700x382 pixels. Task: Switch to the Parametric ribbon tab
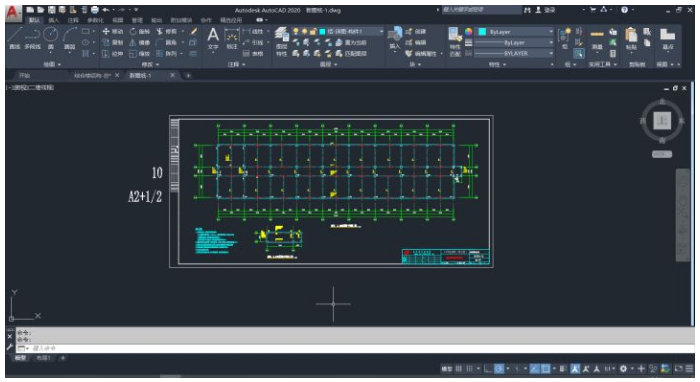click(95, 21)
